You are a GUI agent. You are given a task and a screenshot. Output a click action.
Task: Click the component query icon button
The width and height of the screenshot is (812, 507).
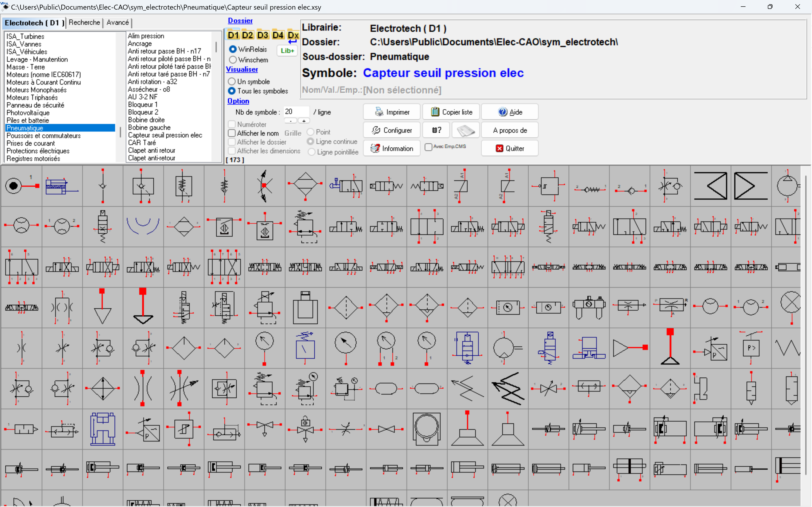click(436, 130)
